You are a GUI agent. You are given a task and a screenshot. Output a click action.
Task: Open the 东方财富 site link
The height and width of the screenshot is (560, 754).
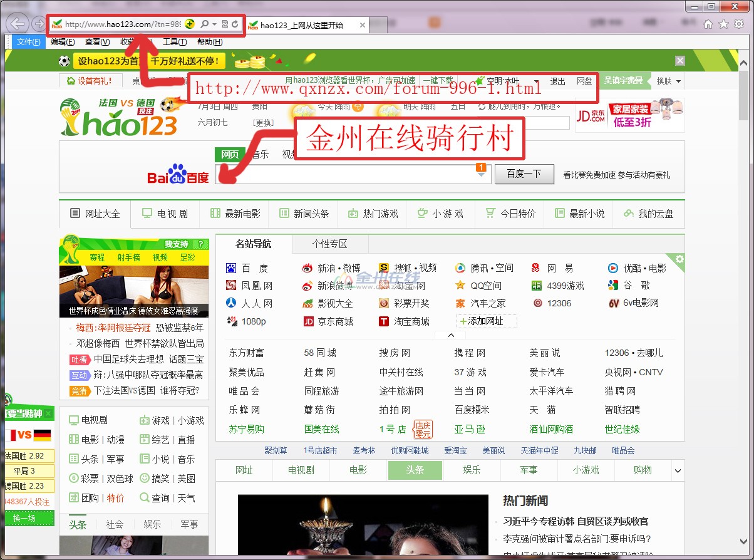click(x=247, y=353)
